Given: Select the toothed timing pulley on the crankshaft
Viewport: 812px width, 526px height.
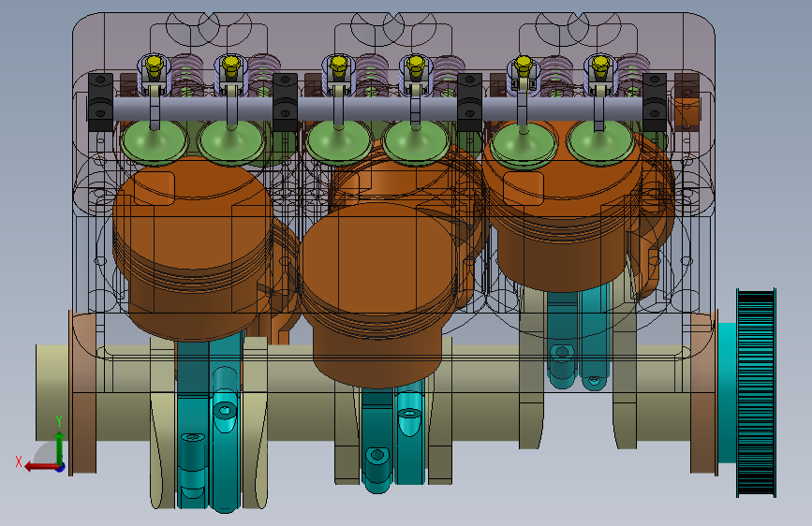Looking at the screenshot, I should click(756, 393).
